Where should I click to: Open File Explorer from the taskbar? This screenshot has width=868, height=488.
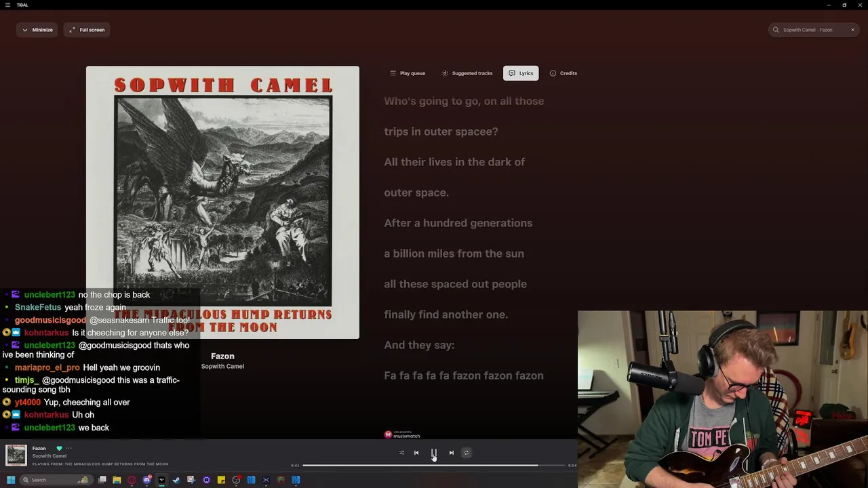117,480
